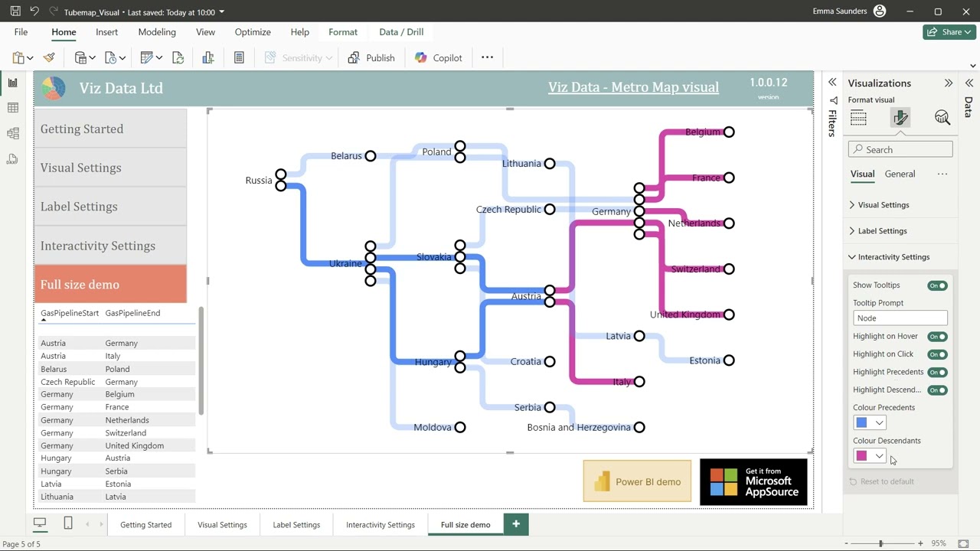The width and height of the screenshot is (980, 551).
Task: Click the Filters pane funnel icon
Action: pos(833,100)
